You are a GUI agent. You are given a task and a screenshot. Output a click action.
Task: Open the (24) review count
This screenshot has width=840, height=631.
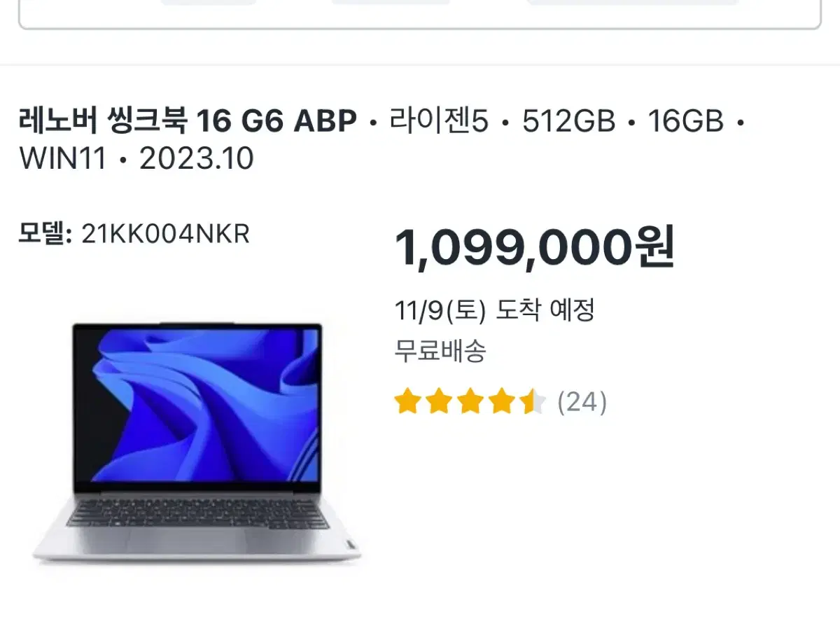coord(582,403)
